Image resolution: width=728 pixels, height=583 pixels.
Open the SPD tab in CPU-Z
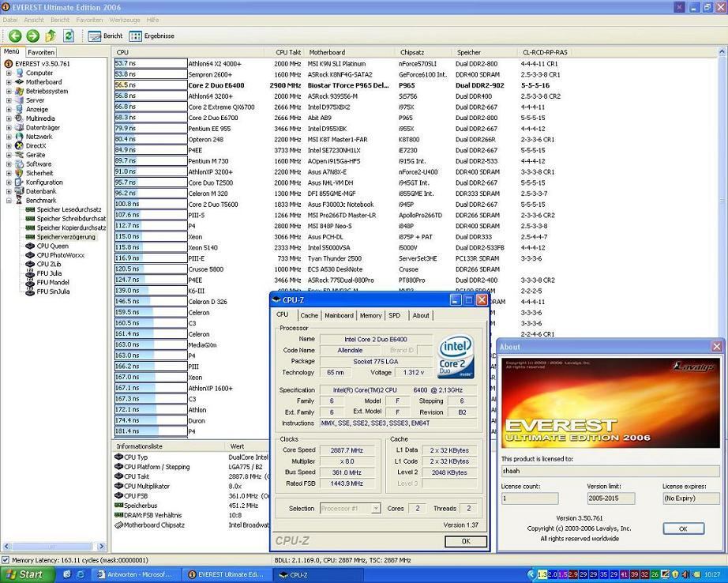[395, 315]
